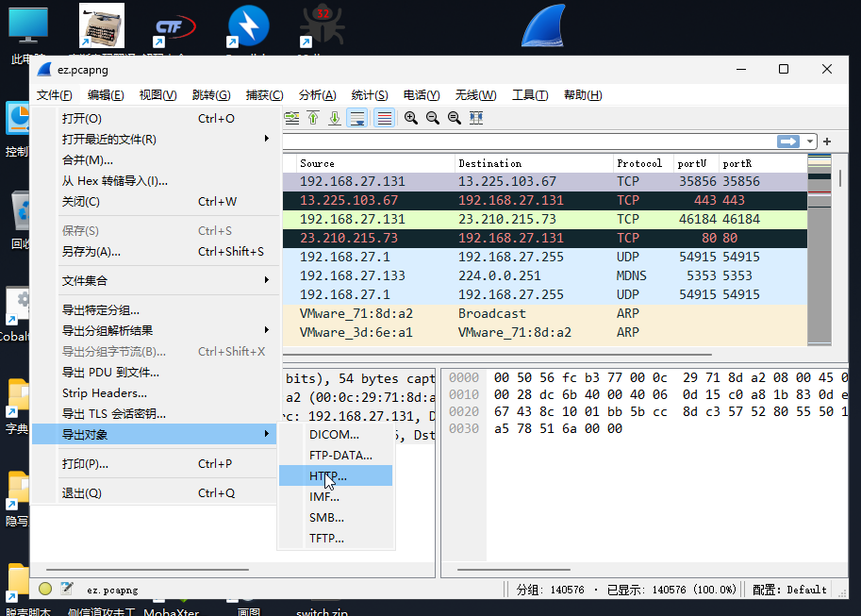Image resolution: width=861 pixels, height=616 pixels.
Task: Open the Wireshark shark fin desktop icon
Action: click(x=543, y=26)
